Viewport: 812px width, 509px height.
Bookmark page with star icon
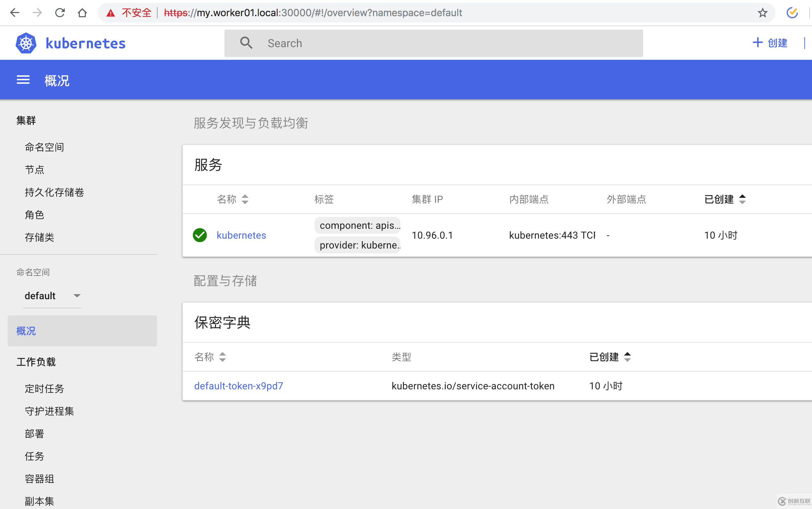tap(762, 13)
